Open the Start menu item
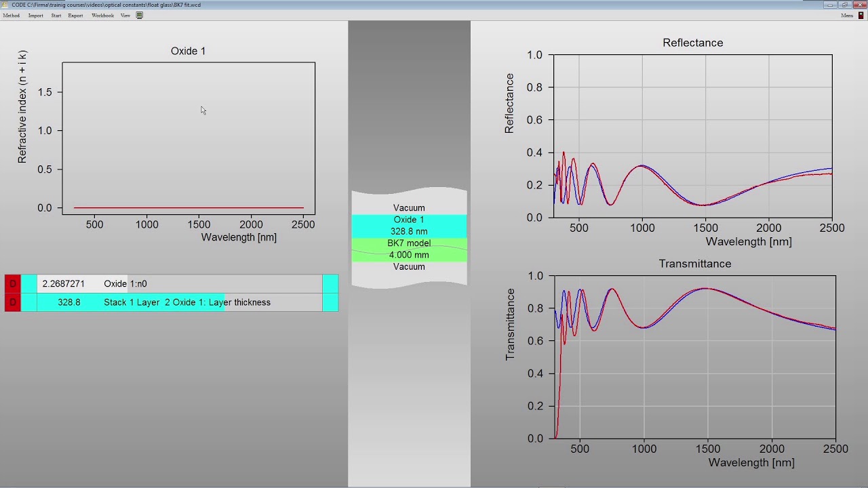 point(56,16)
